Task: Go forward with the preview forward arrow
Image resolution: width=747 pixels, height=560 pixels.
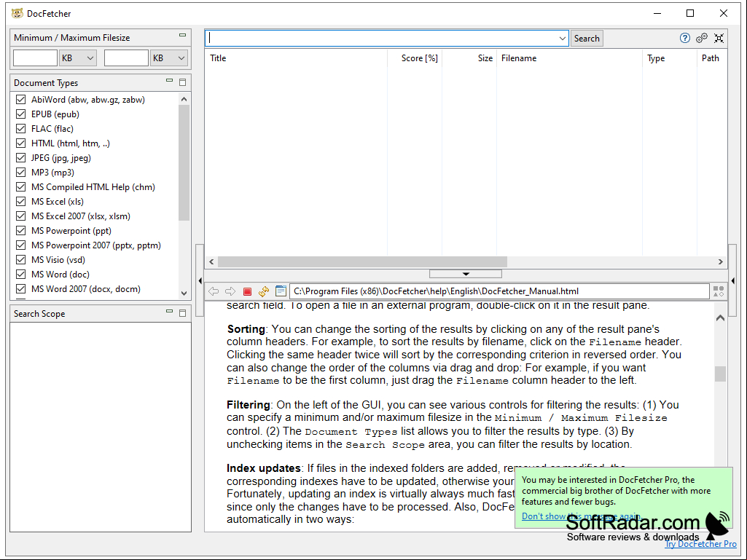Action: coord(230,291)
